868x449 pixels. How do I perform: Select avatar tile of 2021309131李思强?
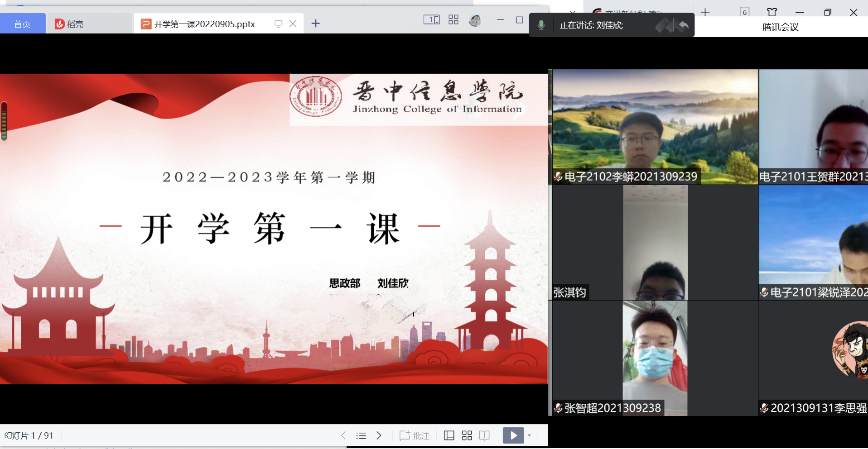[814, 358]
